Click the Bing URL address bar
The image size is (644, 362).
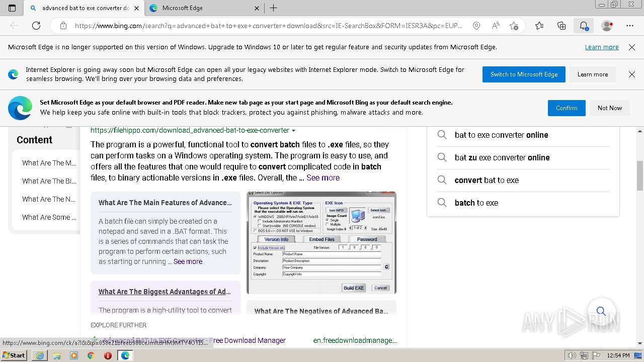click(x=268, y=26)
